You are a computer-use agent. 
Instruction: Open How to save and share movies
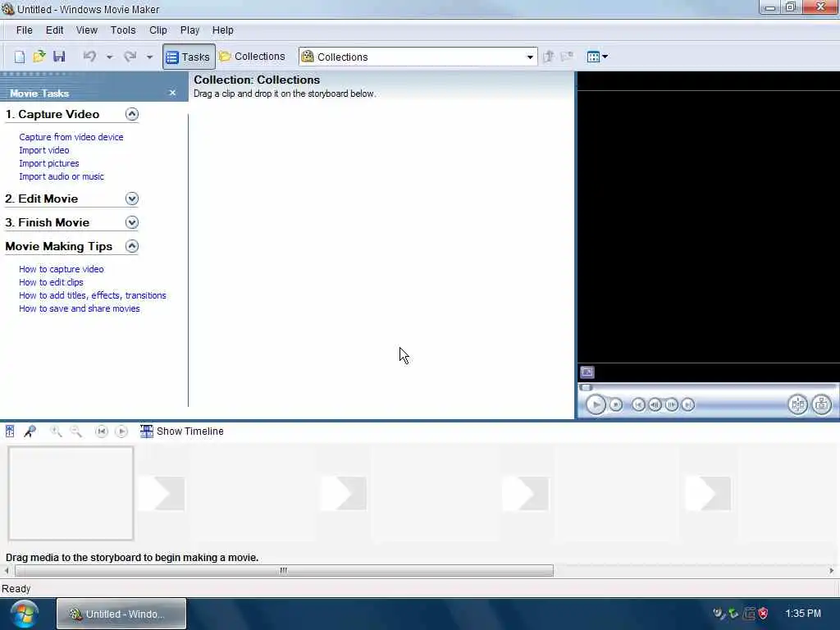[x=80, y=308]
